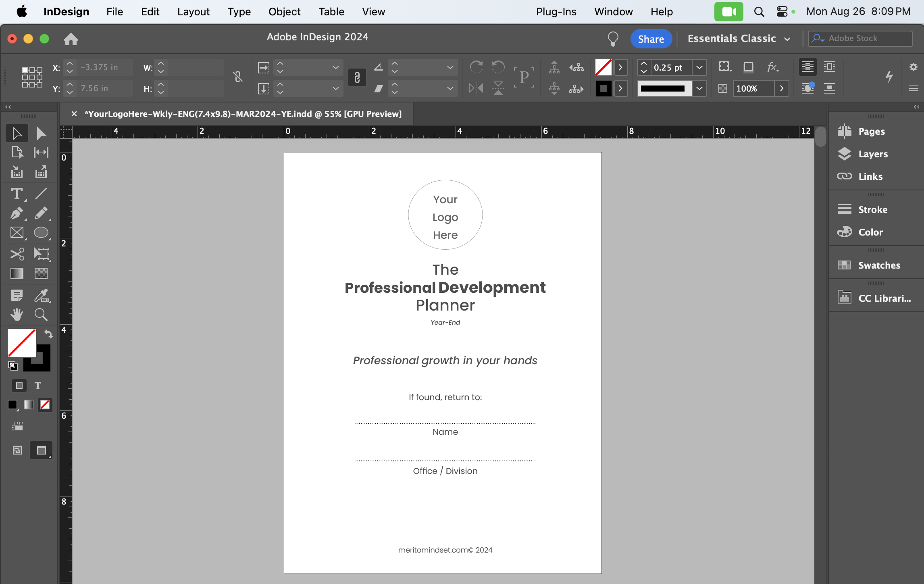Click the fill color swatch in toolbox

21,342
